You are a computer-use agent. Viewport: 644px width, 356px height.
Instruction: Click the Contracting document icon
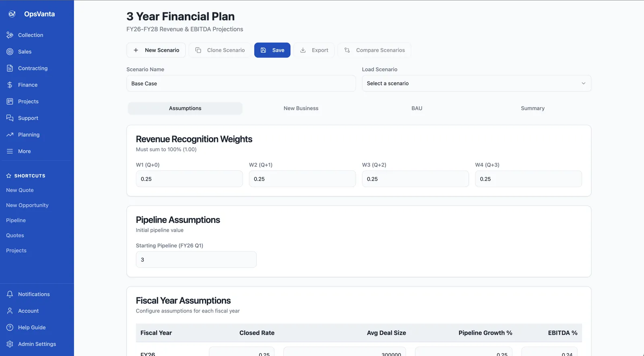pos(10,68)
